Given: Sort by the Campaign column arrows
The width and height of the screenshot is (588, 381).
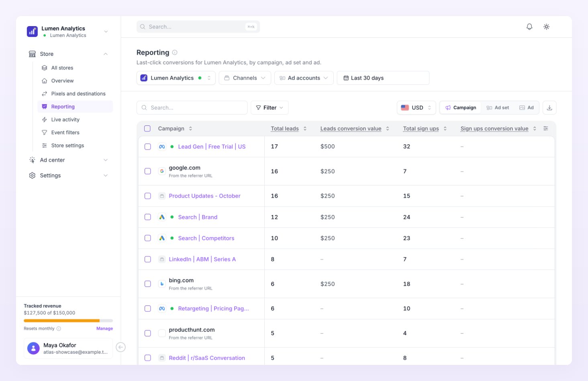Looking at the screenshot, I should click(190, 129).
